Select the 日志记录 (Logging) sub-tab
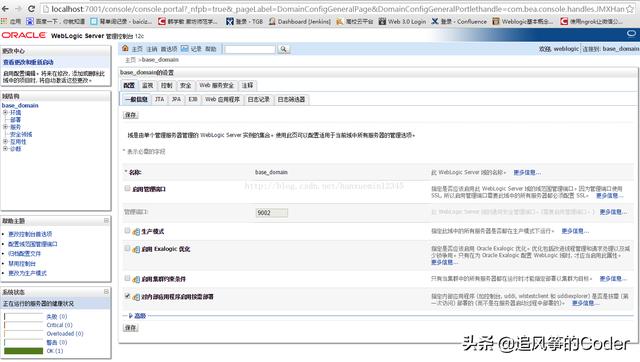The image size is (640, 362). click(259, 99)
